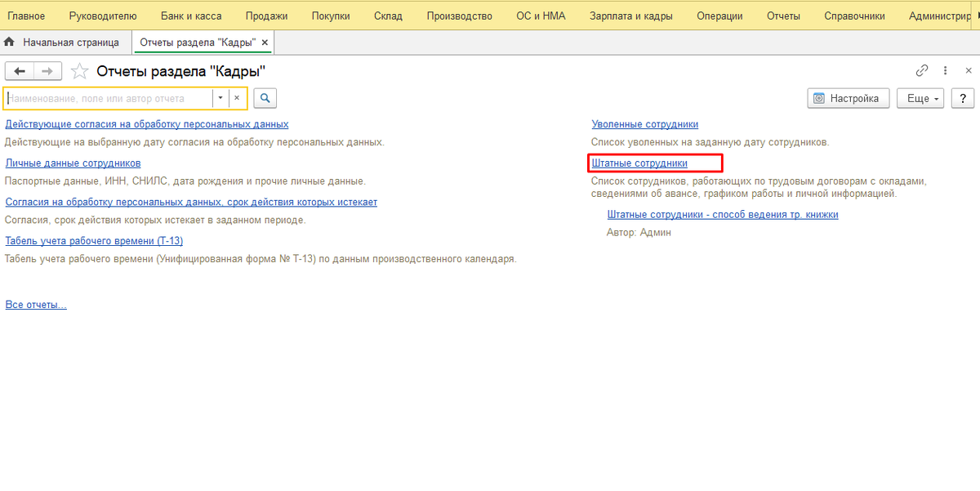The width and height of the screenshot is (980, 491).
Task: Click description starting Паспортные данные, ИНН, СНИЛС
Action: [185, 181]
